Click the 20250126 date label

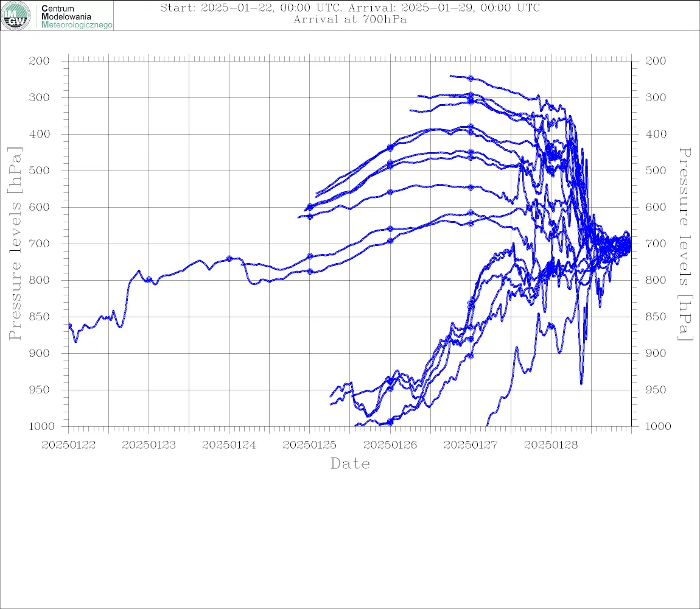tap(390, 445)
